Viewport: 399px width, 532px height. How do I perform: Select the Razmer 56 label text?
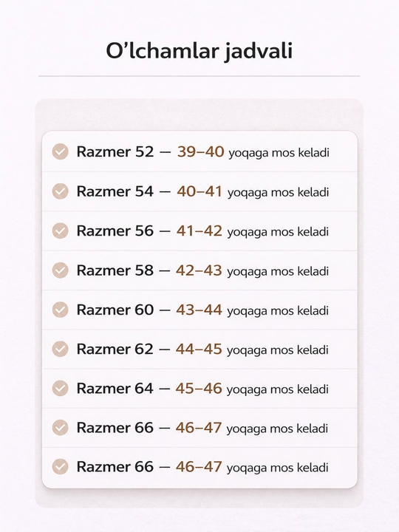[115, 231]
